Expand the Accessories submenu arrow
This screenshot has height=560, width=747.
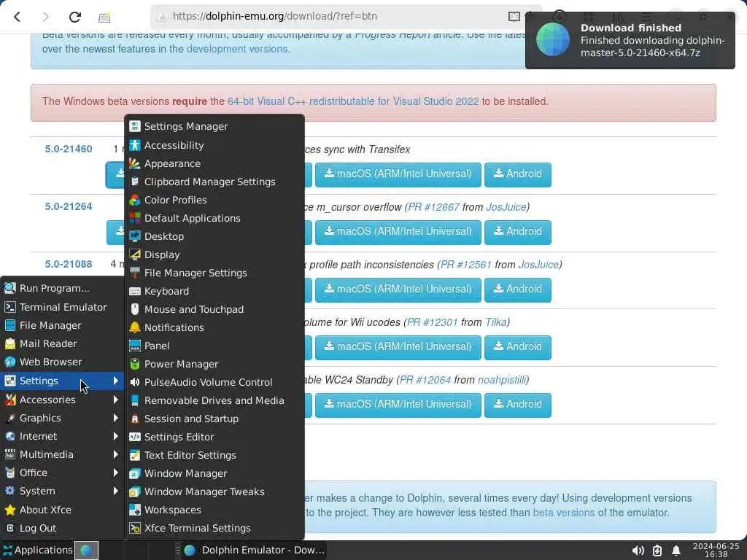click(116, 400)
